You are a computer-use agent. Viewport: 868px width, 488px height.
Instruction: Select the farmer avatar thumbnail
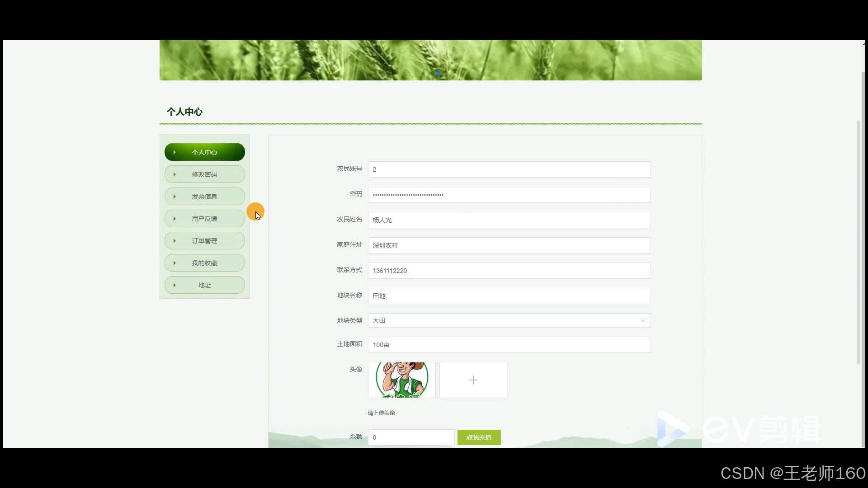coord(401,380)
